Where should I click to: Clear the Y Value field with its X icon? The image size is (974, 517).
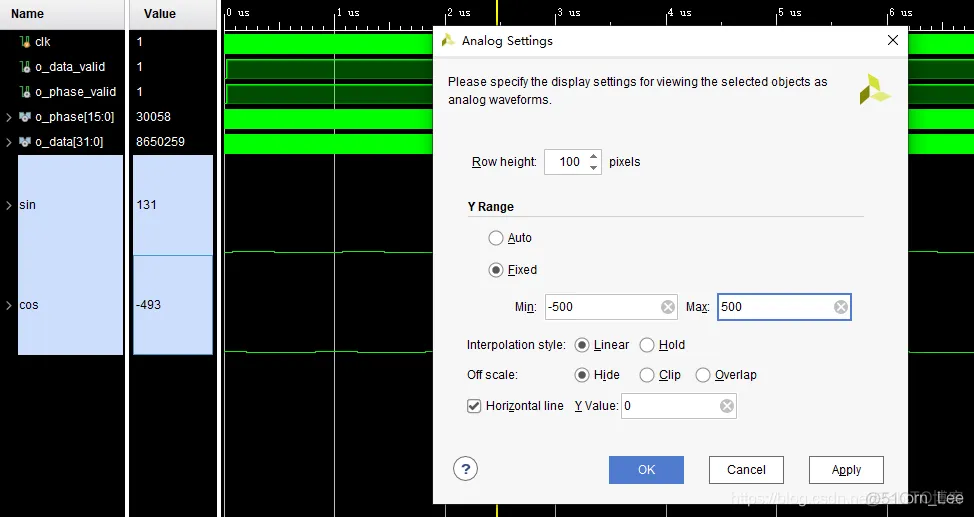(x=727, y=406)
